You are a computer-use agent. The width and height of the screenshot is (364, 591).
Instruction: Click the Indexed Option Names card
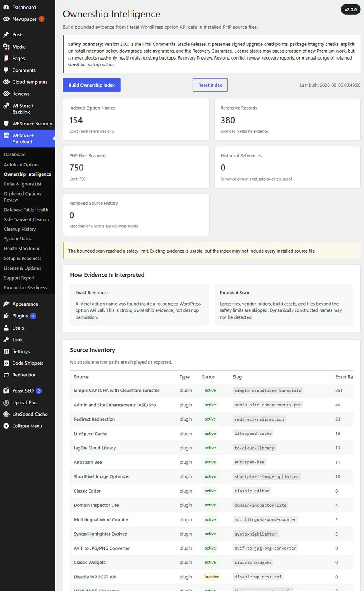point(136,119)
